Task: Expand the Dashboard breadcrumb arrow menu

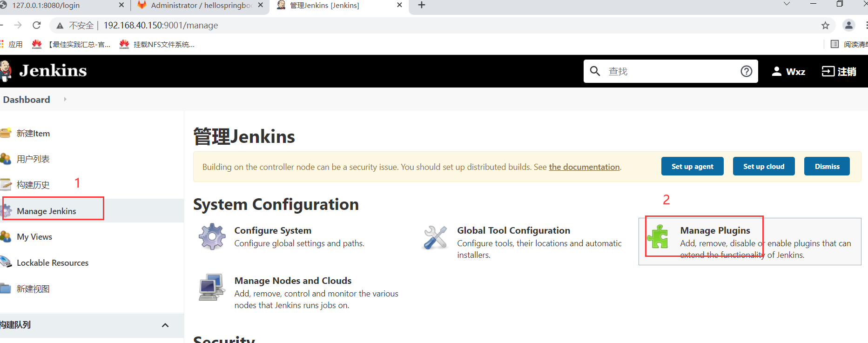Action: [65, 99]
